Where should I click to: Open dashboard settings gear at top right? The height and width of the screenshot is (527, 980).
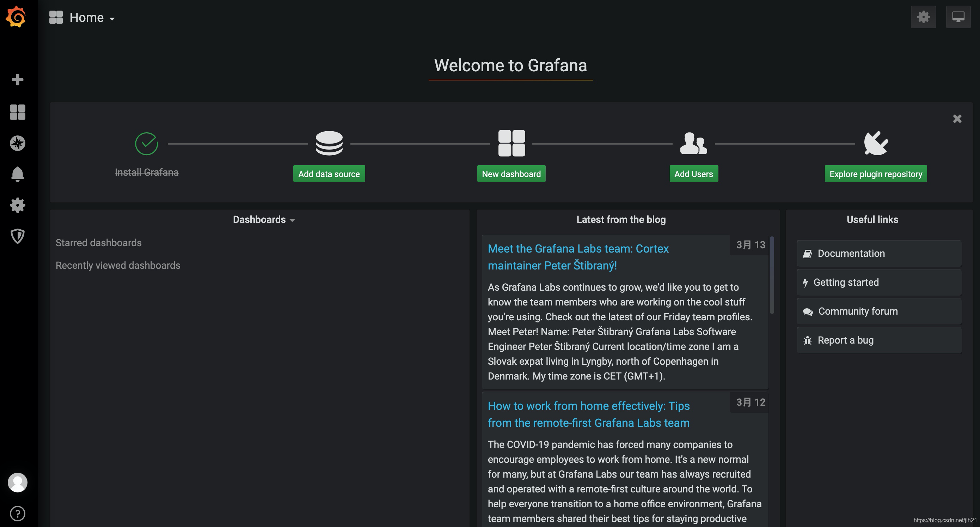pos(923,17)
